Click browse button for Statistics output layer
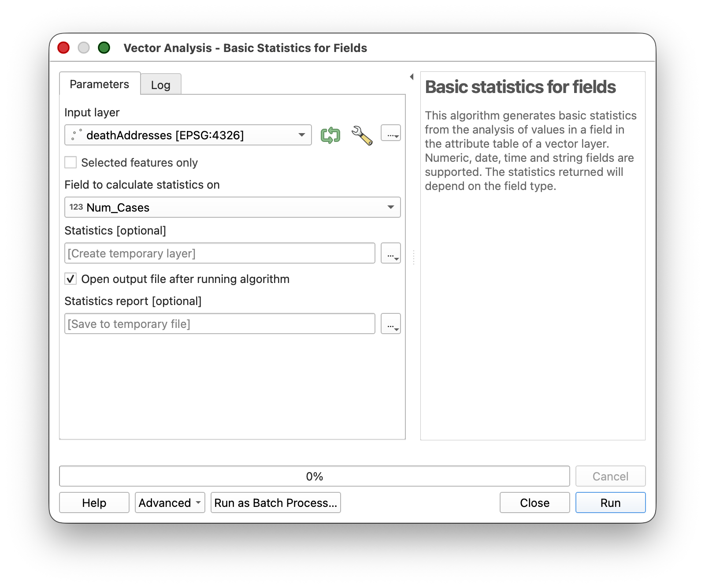Image resolution: width=705 pixels, height=588 pixels. tap(390, 253)
